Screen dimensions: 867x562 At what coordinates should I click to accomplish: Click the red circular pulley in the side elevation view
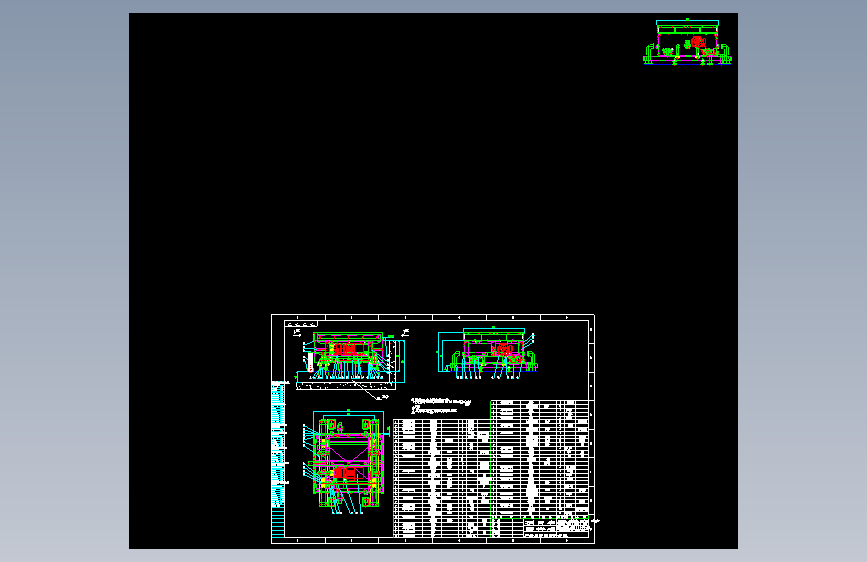tap(504, 349)
